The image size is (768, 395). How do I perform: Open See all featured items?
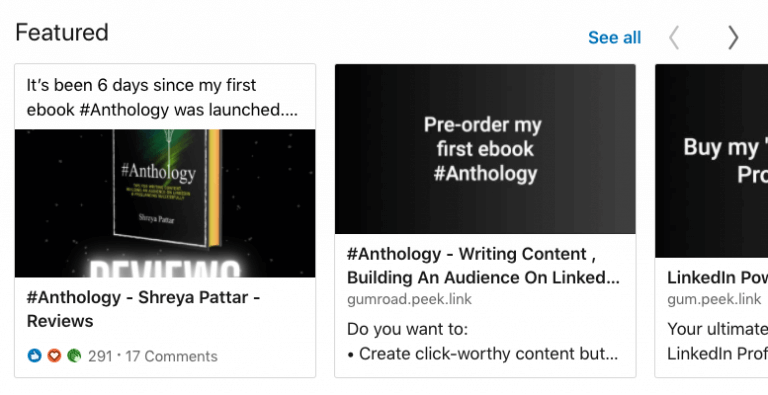click(x=614, y=38)
